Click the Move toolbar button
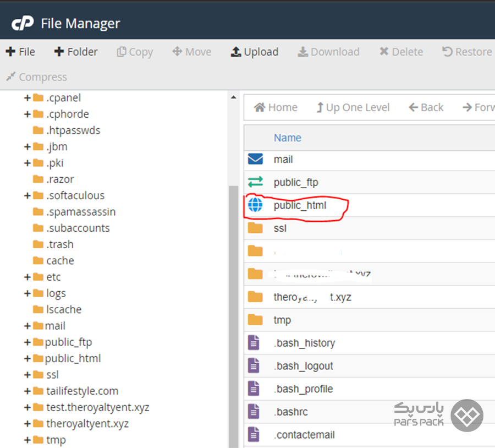Screen dimensions: 495x448 [192, 52]
